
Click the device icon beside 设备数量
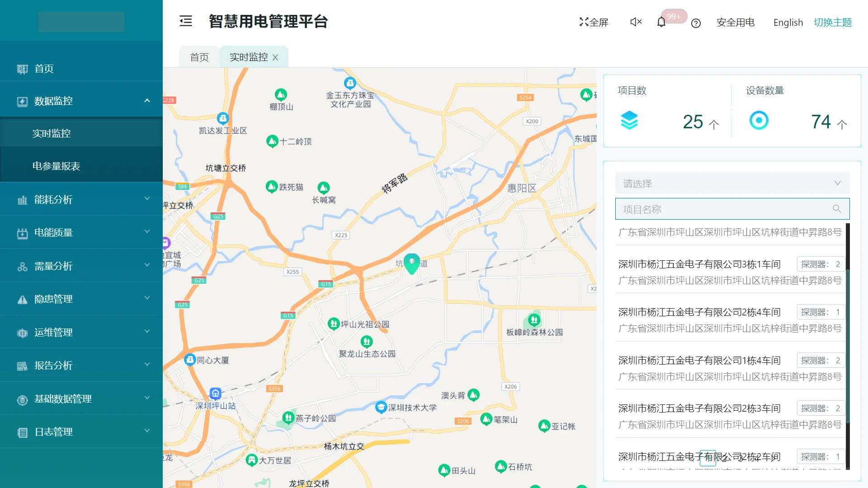759,121
